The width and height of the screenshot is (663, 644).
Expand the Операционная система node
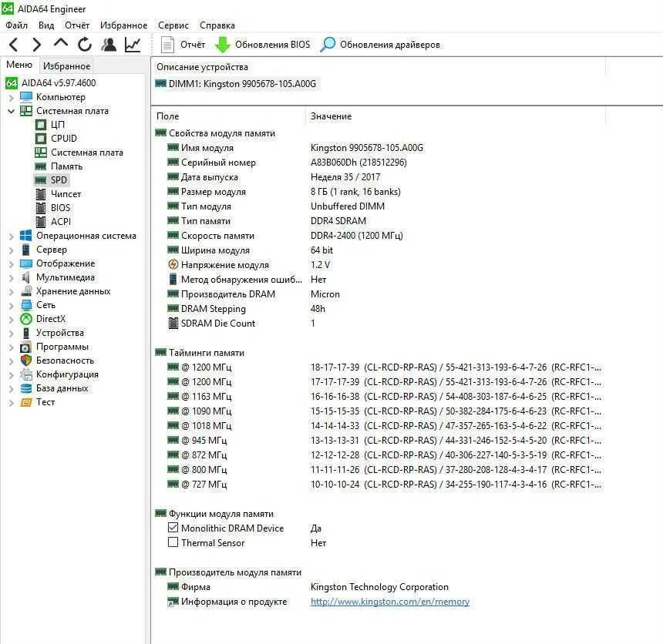pyautogui.click(x=12, y=236)
